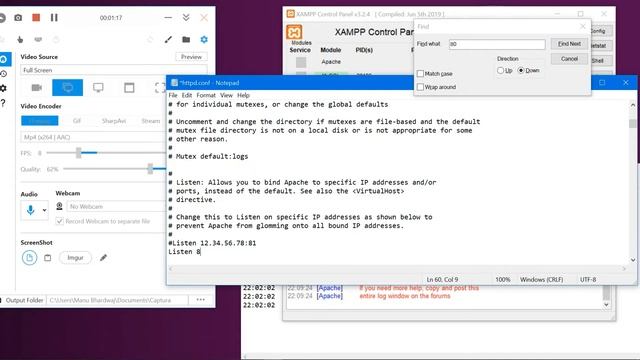Open the File menu in Notepad

[x=173, y=95]
